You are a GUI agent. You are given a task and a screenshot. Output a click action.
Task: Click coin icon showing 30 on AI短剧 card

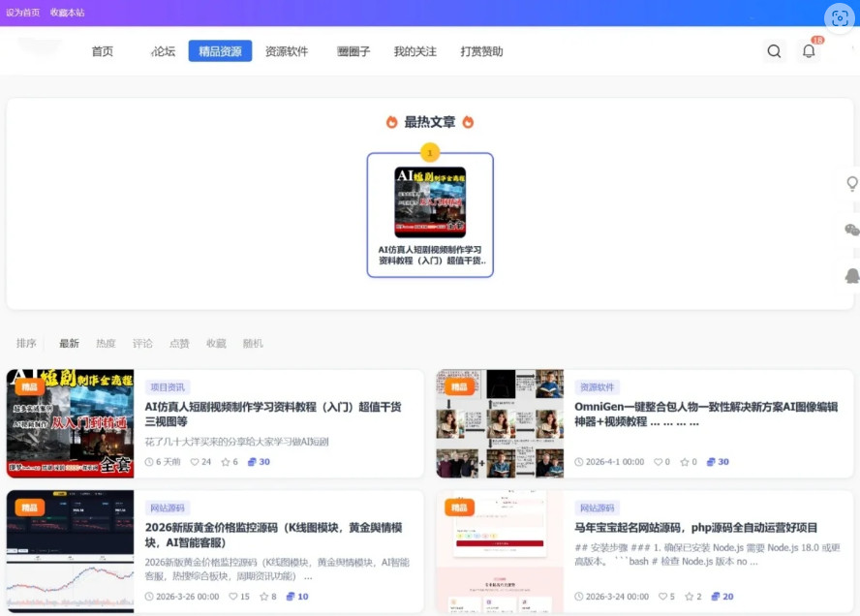[252, 462]
